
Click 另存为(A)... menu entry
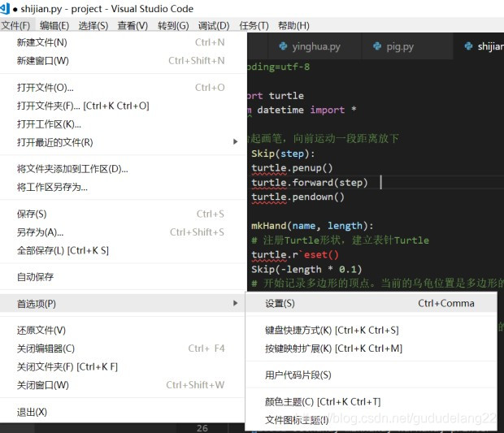pos(124,232)
